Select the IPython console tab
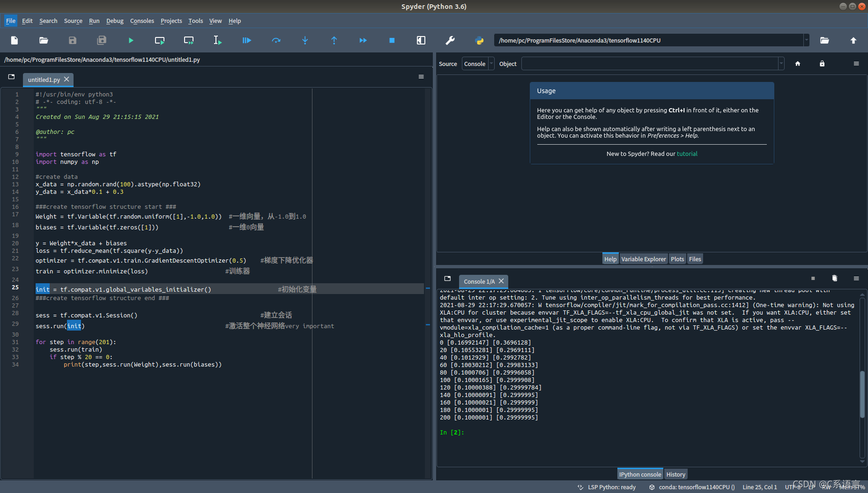The image size is (868, 493). (x=640, y=474)
